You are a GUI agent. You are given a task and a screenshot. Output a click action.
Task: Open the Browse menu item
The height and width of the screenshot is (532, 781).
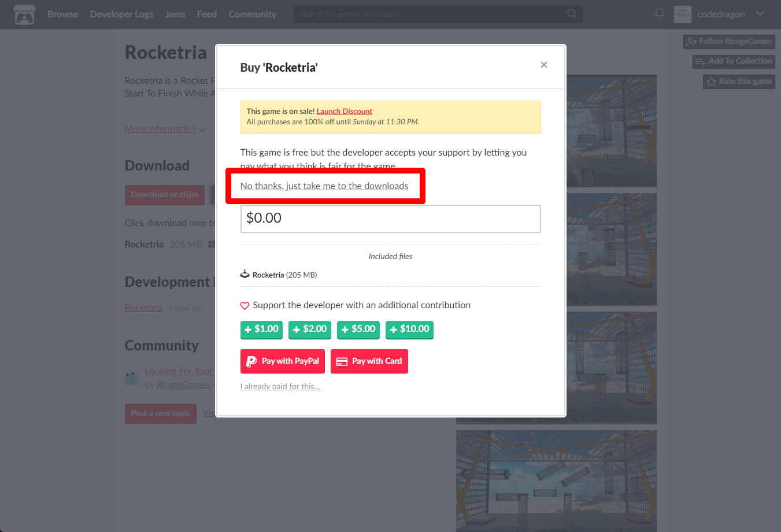coord(63,14)
